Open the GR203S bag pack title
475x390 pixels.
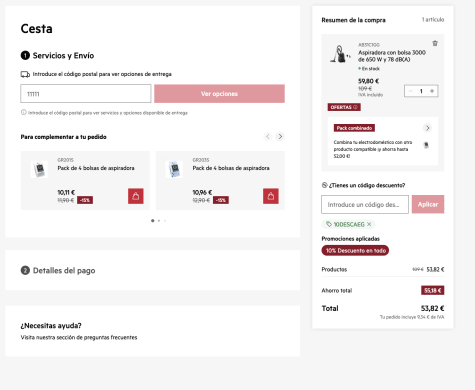pos(231,168)
